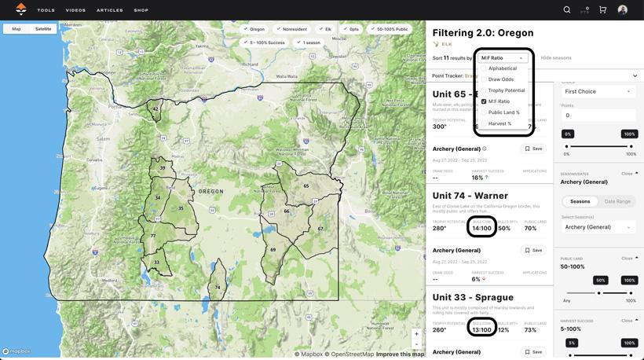Click the 50% public land slider handle
Screen dimensions: 644x360
pyautogui.click(x=599, y=293)
